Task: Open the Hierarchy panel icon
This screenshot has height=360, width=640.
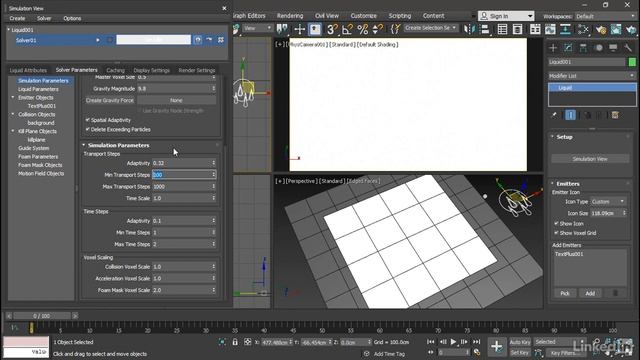Action: (583, 48)
